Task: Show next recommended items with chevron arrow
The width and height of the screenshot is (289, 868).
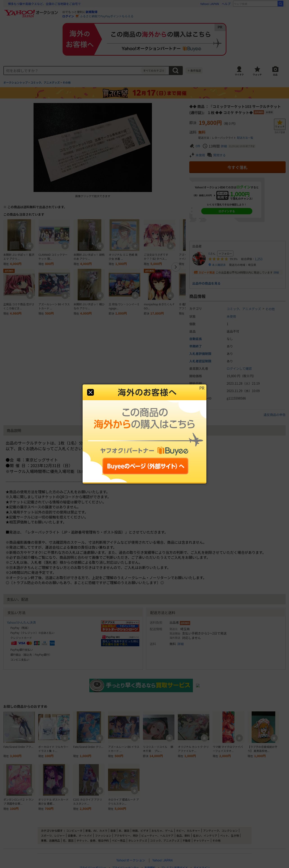Action: (x=176, y=267)
